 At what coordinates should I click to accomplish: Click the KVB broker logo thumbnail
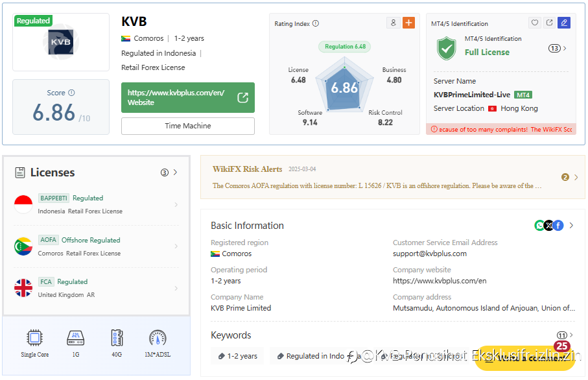click(61, 42)
